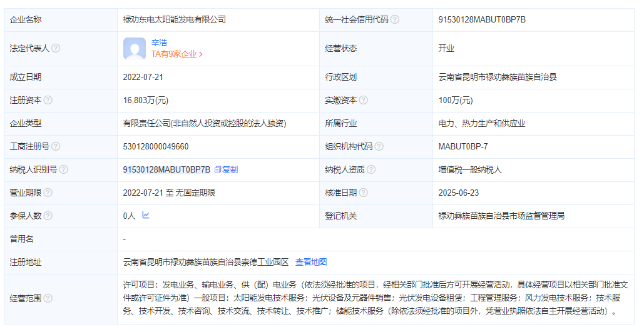Click help icon beside 组织机构代码
Image resolution: width=644 pixels, height=332 pixels.
[x=379, y=146]
